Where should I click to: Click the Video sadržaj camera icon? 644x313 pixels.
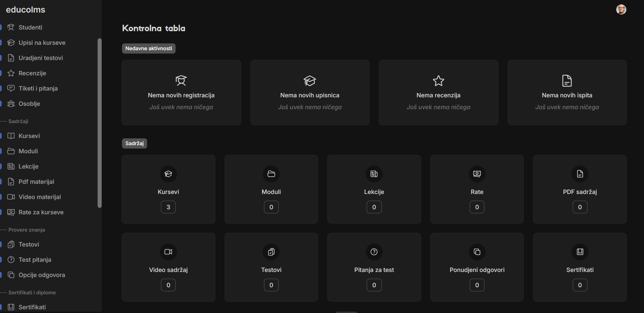[168, 252]
